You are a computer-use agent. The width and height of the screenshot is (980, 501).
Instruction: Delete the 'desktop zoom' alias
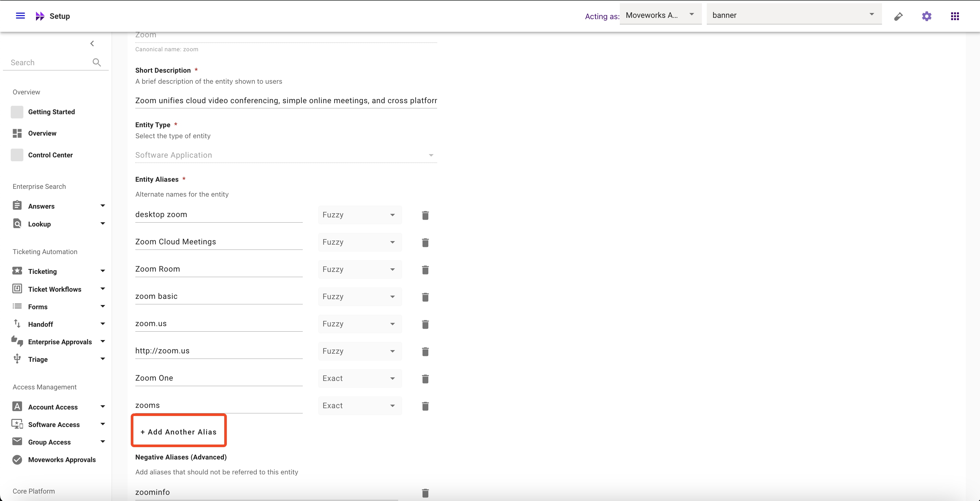425,215
